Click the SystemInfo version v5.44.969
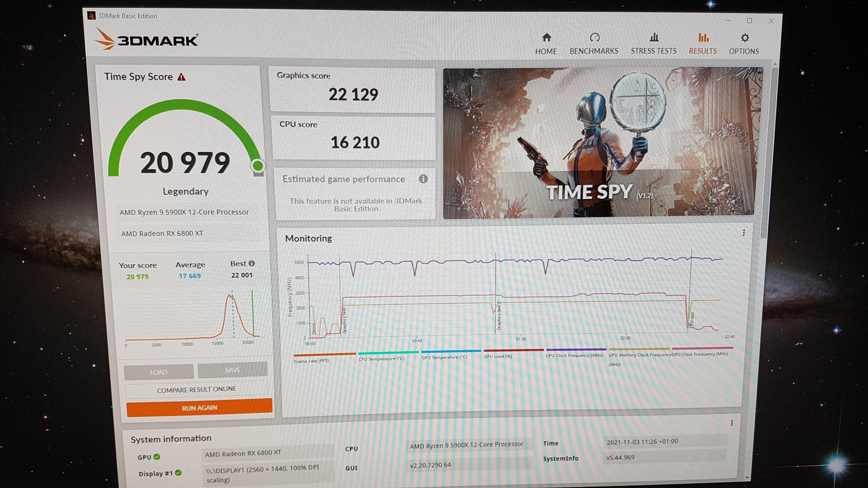This screenshot has height=488, width=868. [x=620, y=457]
